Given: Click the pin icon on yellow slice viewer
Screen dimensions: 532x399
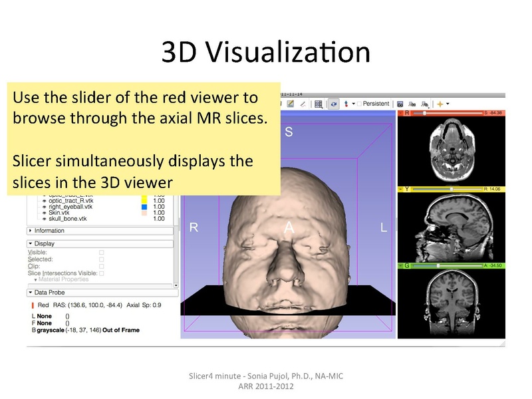Looking at the screenshot, I should (x=400, y=189).
